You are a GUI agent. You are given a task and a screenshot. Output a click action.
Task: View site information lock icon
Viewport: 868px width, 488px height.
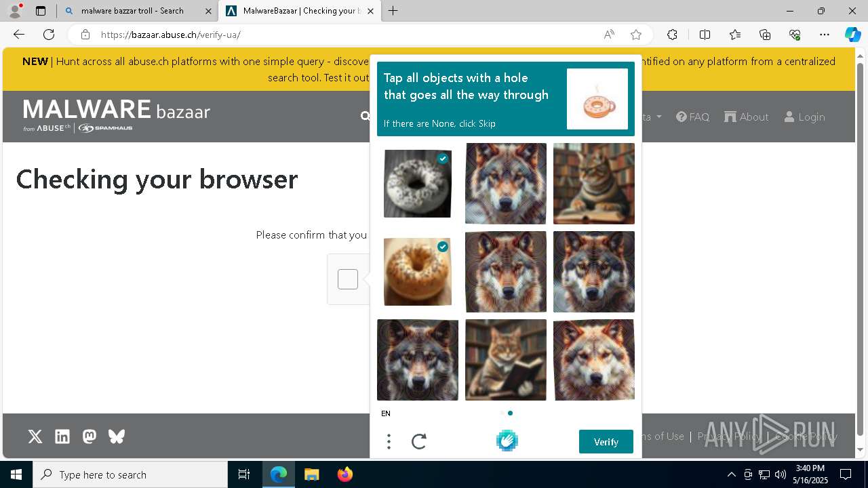(x=85, y=35)
